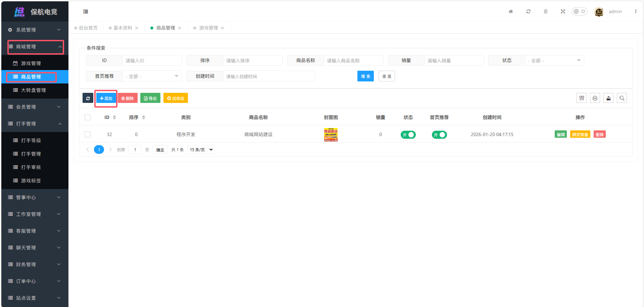Image resolution: width=644 pixels, height=307 pixels.
Task: Click the 搜索 search button
Action: [x=365, y=76]
